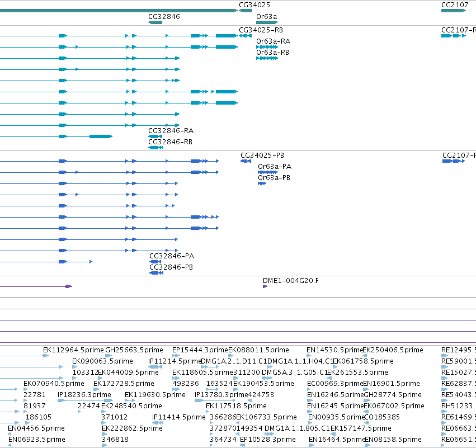Image resolution: width=476 pixels, height=448 pixels.
Task: Select the EK106733.5prime EST label
Action: (267, 417)
